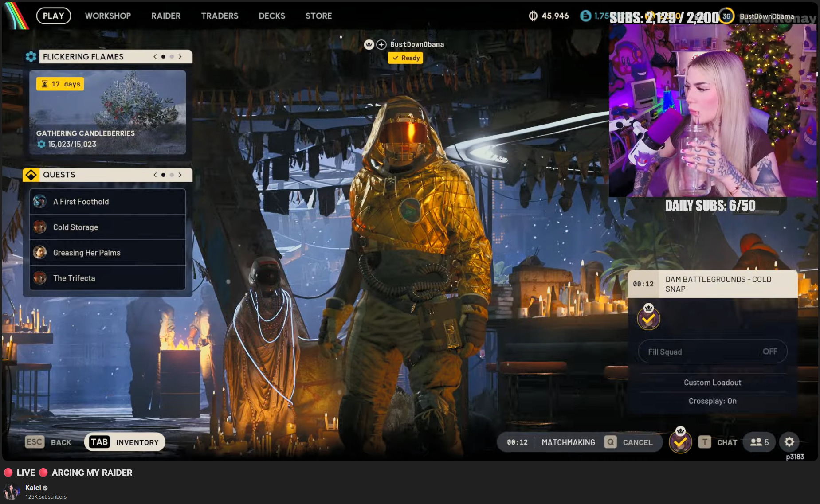Click The Trifecta trader portrait

pos(40,278)
